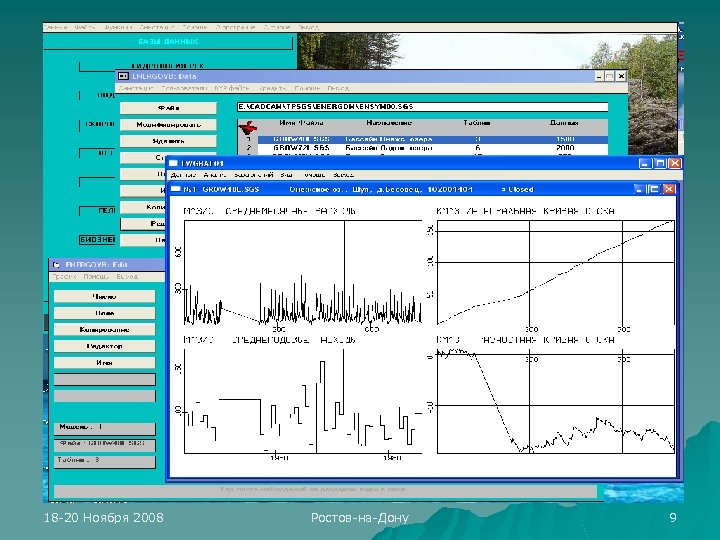Maximize the EVGRAF01 window
Screen dimensions: 720x540
(x=660, y=163)
